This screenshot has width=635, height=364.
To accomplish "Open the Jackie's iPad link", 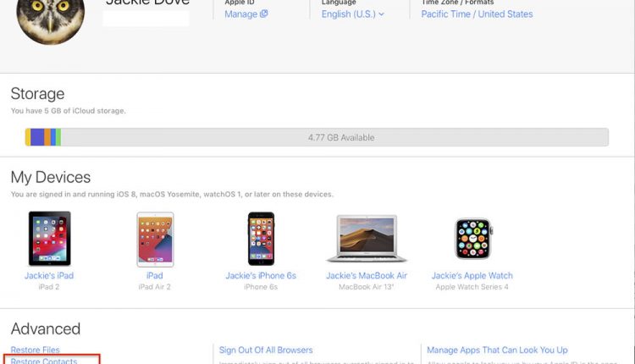I will (x=49, y=275).
